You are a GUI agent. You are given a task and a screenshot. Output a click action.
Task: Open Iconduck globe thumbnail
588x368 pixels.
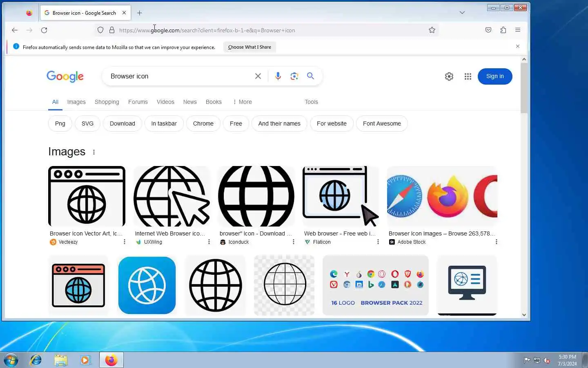point(256,196)
